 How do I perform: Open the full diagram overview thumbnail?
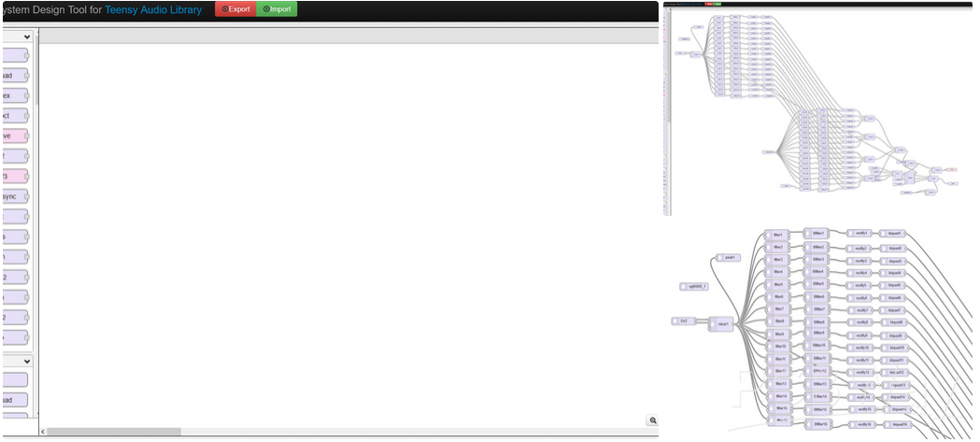[820, 107]
